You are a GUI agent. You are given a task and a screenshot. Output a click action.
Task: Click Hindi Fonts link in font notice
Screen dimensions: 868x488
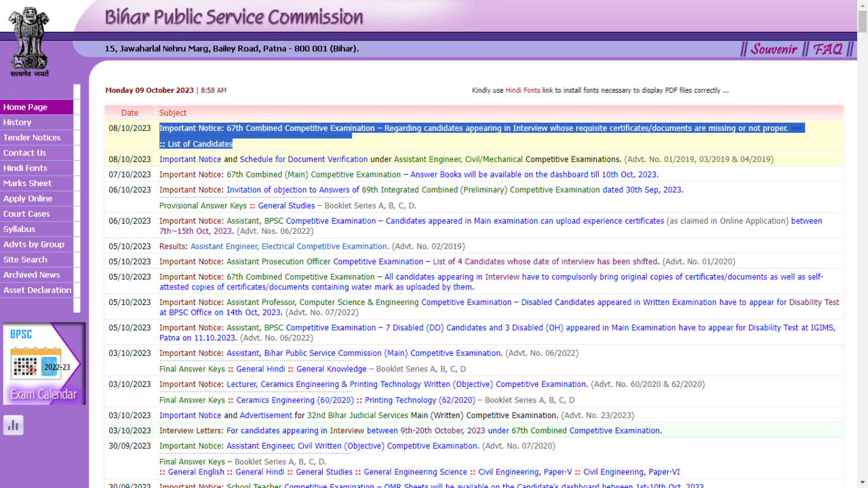[523, 90]
